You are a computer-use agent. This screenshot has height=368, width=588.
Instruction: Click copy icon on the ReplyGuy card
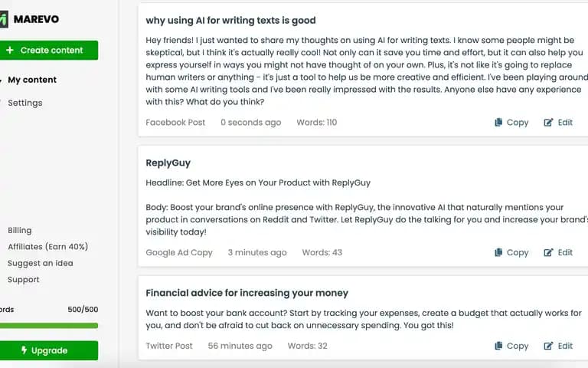pyautogui.click(x=498, y=252)
